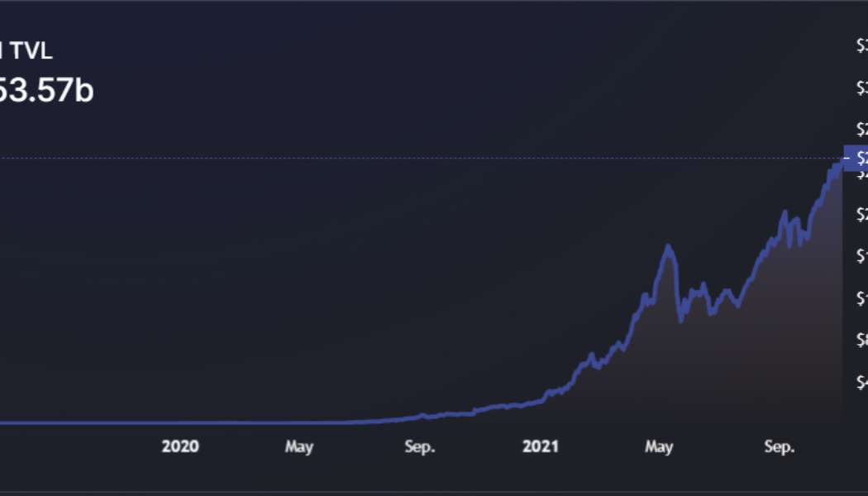Click the 2020 axis label
This screenshot has height=496, width=868.
tap(181, 446)
